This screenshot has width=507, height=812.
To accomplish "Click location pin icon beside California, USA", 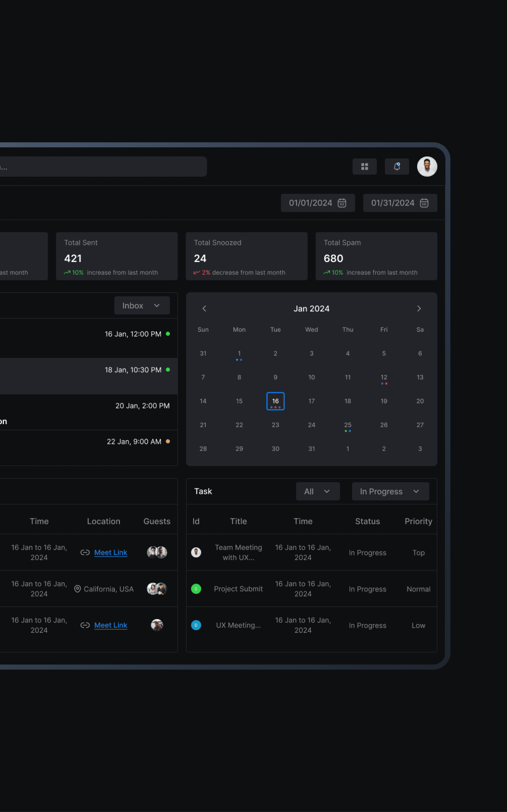I will [77, 589].
